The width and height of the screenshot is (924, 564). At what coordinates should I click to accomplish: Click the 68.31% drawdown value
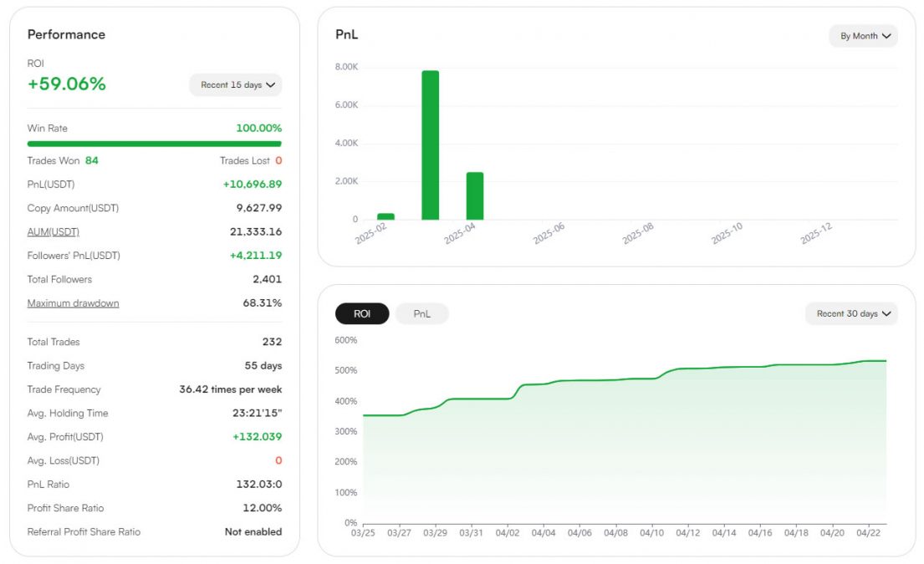coord(263,303)
